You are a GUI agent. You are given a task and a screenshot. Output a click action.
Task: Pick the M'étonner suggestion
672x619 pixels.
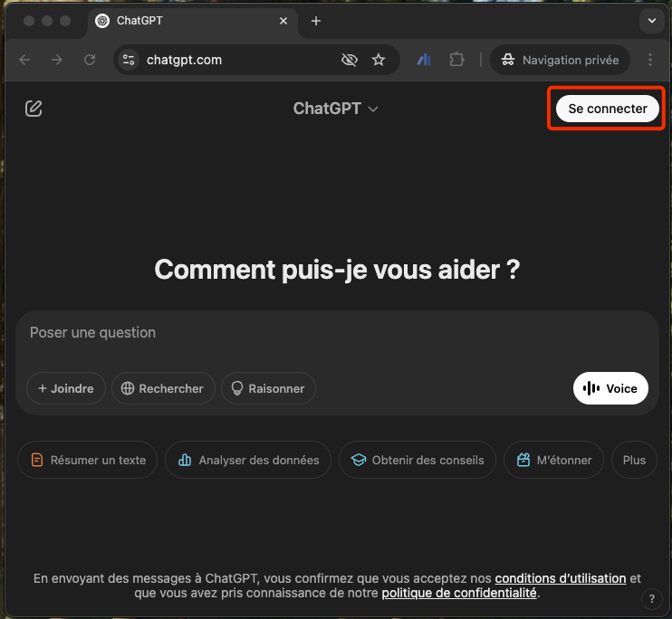pos(553,460)
